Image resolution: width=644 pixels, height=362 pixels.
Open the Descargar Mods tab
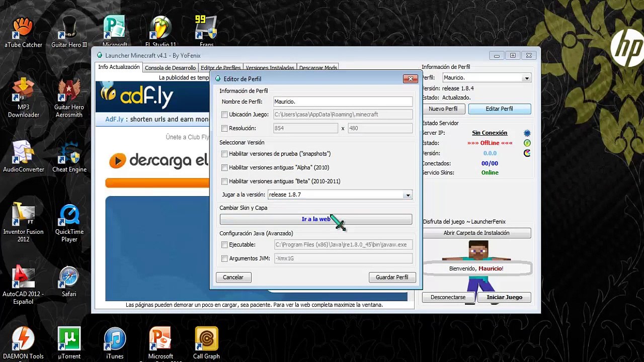click(x=318, y=68)
